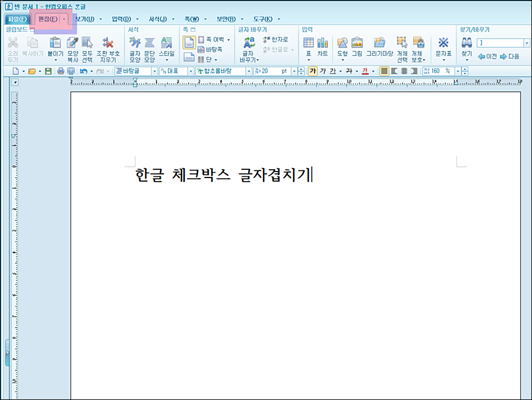Click the 바탕쪽 master page button
The image size is (532, 400).
coord(210,50)
